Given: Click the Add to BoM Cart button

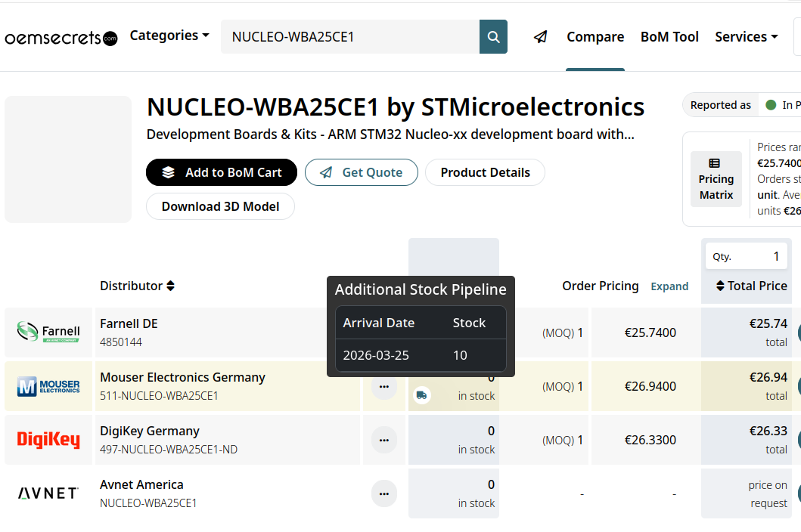Looking at the screenshot, I should point(222,172).
